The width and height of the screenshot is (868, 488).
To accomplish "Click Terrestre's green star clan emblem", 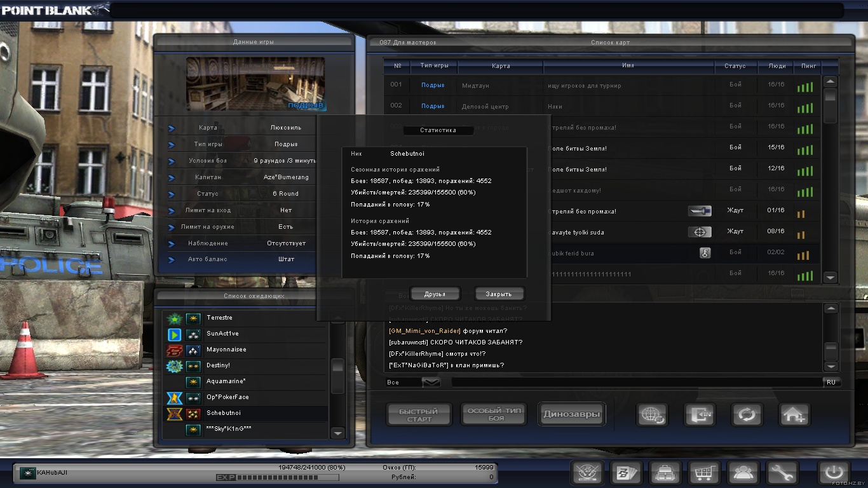I will click(x=175, y=318).
